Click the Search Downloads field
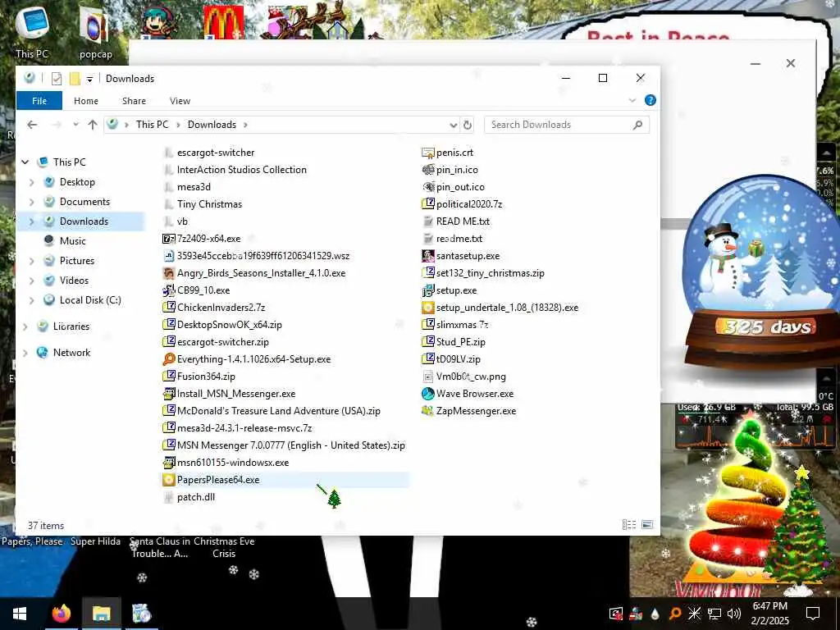This screenshot has height=630, width=840. pyautogui.click(x=567, y=125)
